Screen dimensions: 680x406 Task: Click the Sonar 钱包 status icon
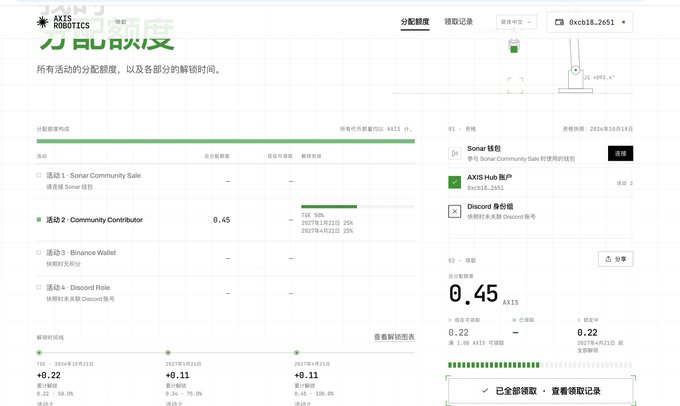tap(454, 153)
